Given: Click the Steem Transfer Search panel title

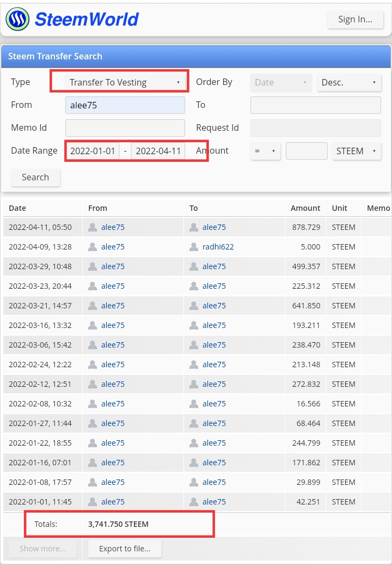Looking at the screenshot, I should [55, 56].
